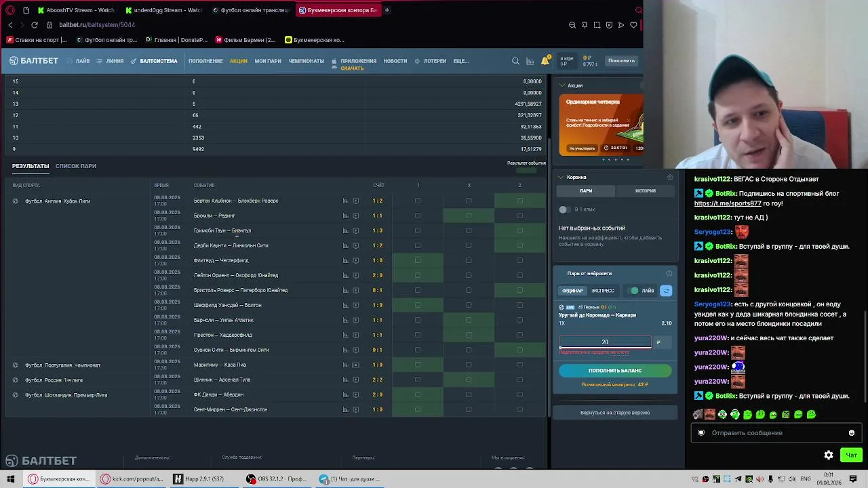Screen dimensions: 868x488
Task: Open stats icon for Бромли — Рединг
Action: coord(345,216)
